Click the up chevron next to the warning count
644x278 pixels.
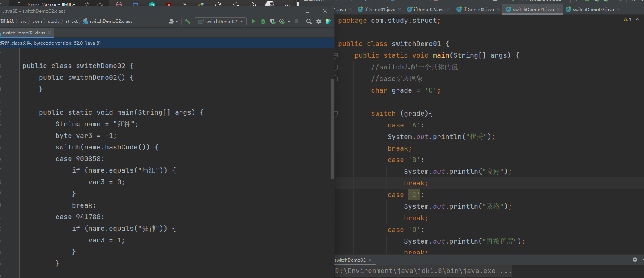[x=637, y=19]
